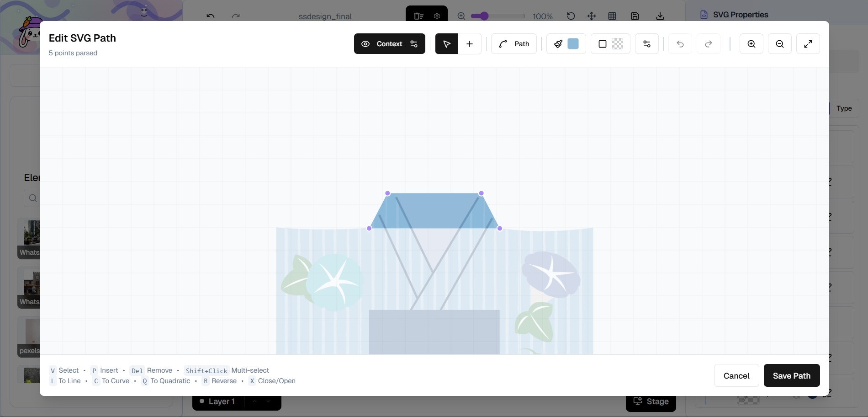Collapse Layer 1 with the down chevron
The width and height of the screenshot is (868, 417).
point(269,401)
